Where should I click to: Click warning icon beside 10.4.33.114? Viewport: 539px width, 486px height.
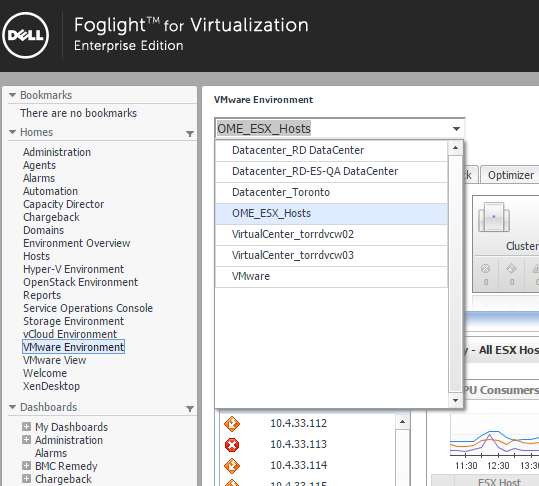tap(232, 466)
